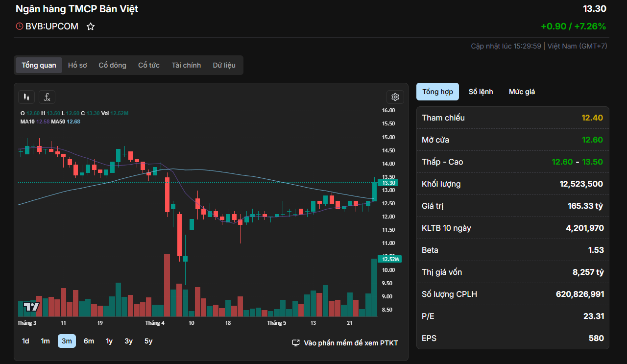The width and height of the screenshot is (627, 364).
Task: Click the Tháng 3 date axis label
Action: pos(27,323)
